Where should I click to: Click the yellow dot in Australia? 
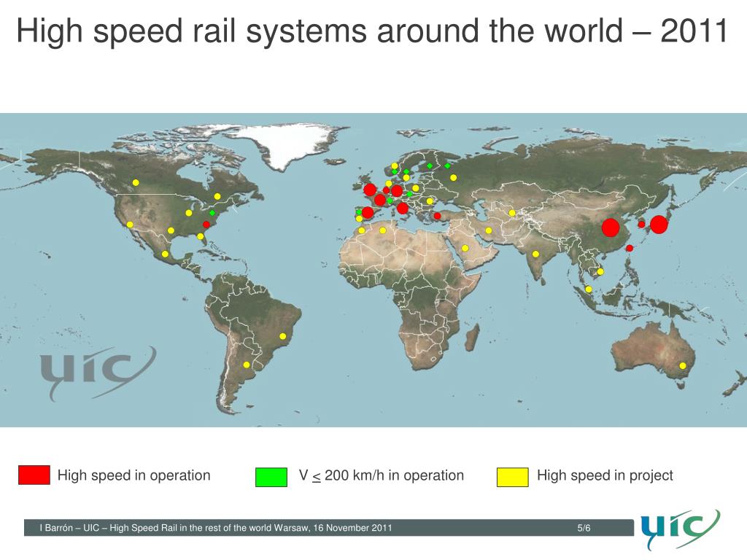click(683, 366)
